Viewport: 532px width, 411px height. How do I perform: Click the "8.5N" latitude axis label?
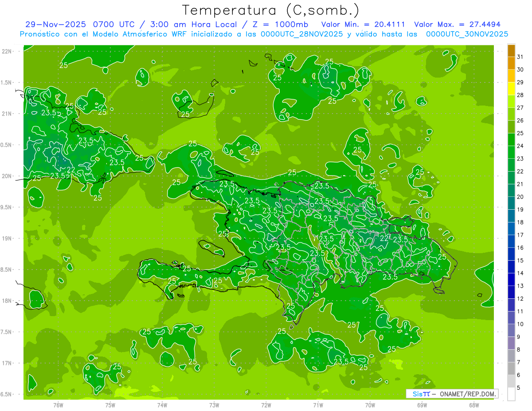coord(7,270)
